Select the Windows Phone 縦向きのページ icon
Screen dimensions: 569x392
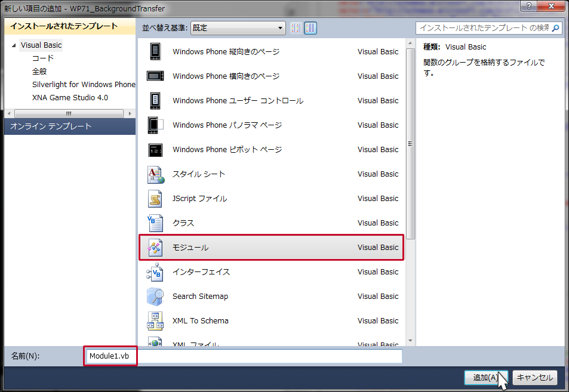coord(155,51)
